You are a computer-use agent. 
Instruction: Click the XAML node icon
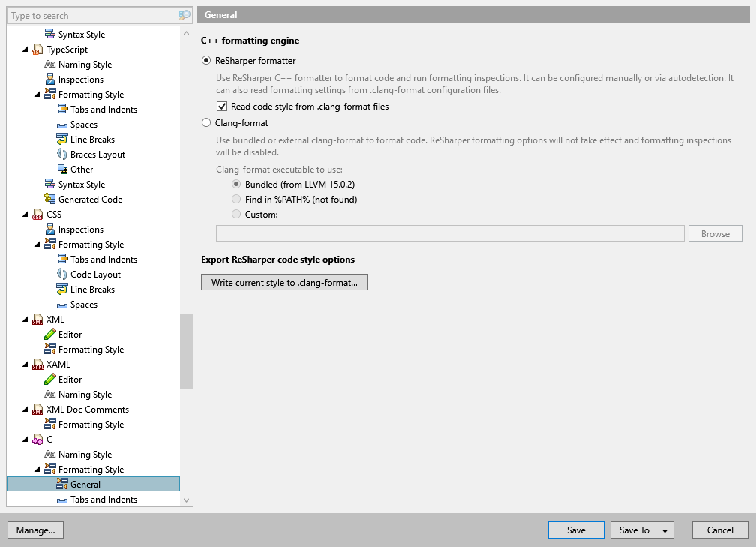point(37,365)
